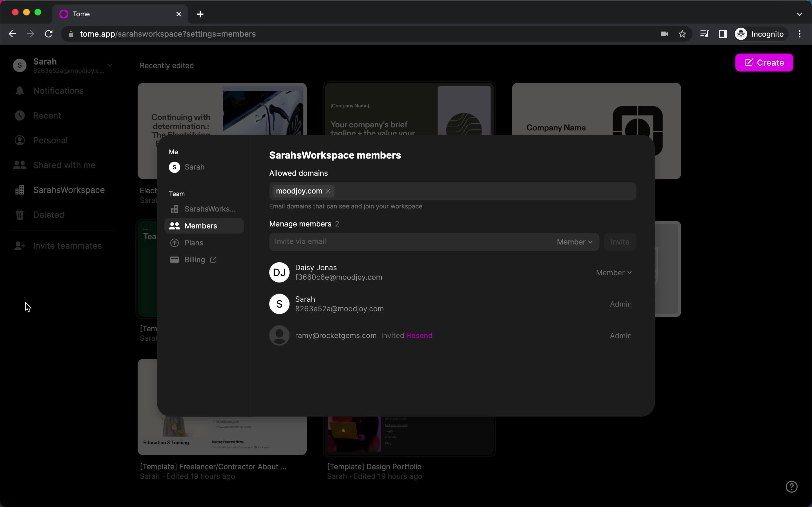
Task: Toggle the SarahsWorkspace tree item
Action: click(69, 190)
